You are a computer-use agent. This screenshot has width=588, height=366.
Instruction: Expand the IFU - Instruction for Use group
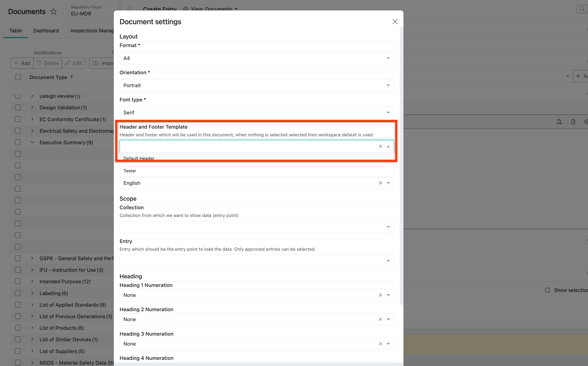(32, 270)
